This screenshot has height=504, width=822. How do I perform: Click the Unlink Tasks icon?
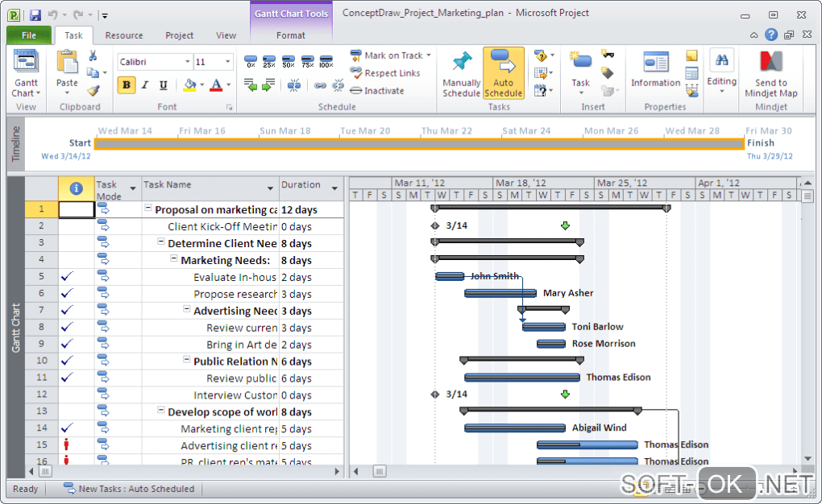338,85
